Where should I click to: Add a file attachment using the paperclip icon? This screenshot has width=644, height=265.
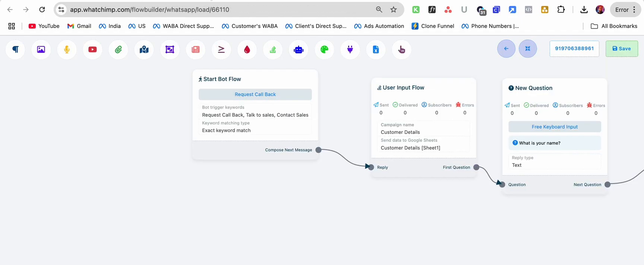tap(118, 49)
